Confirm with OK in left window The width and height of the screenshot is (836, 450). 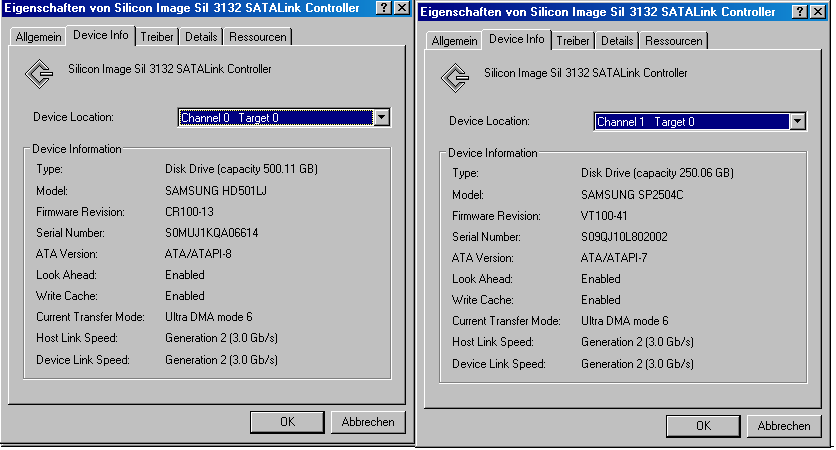click(x=287, y=422)
